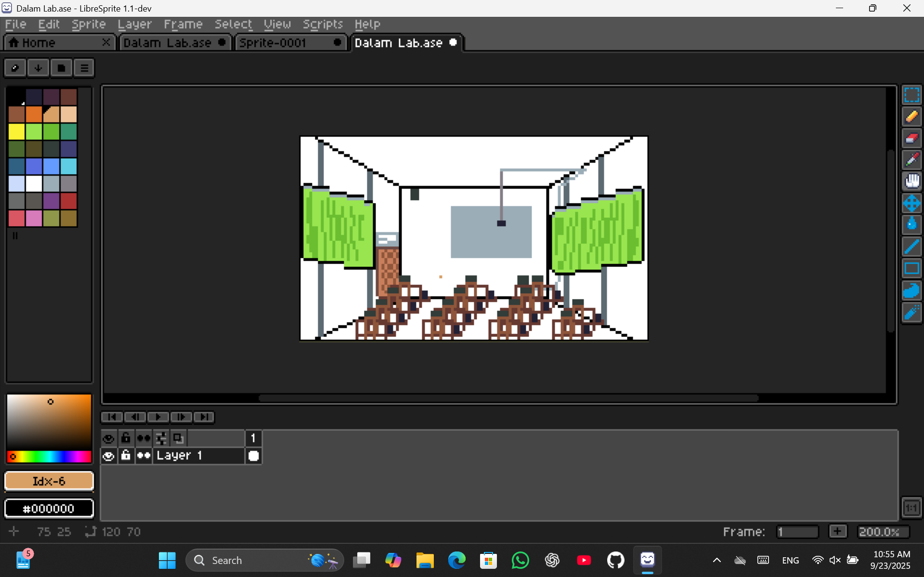This screenshot has width=924, height=577.
Task: Hide Layer 1 using eye icon
Action: coord(108,456)
